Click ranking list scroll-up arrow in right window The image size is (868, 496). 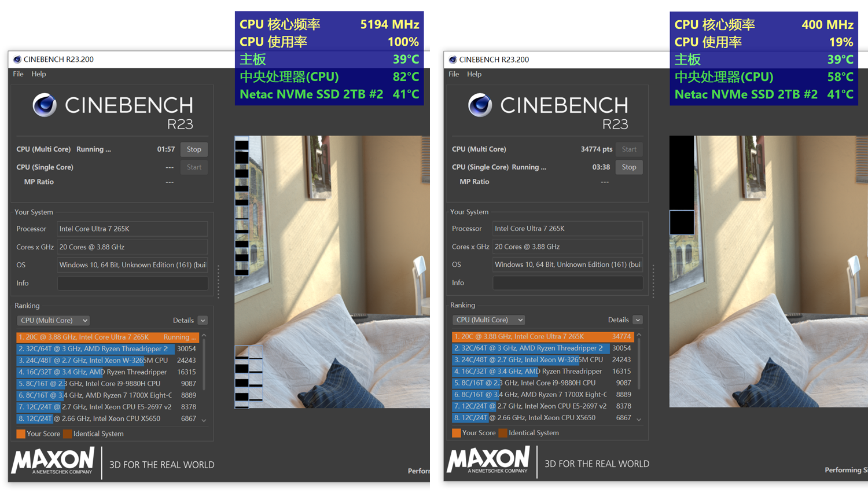click(639, 335)
